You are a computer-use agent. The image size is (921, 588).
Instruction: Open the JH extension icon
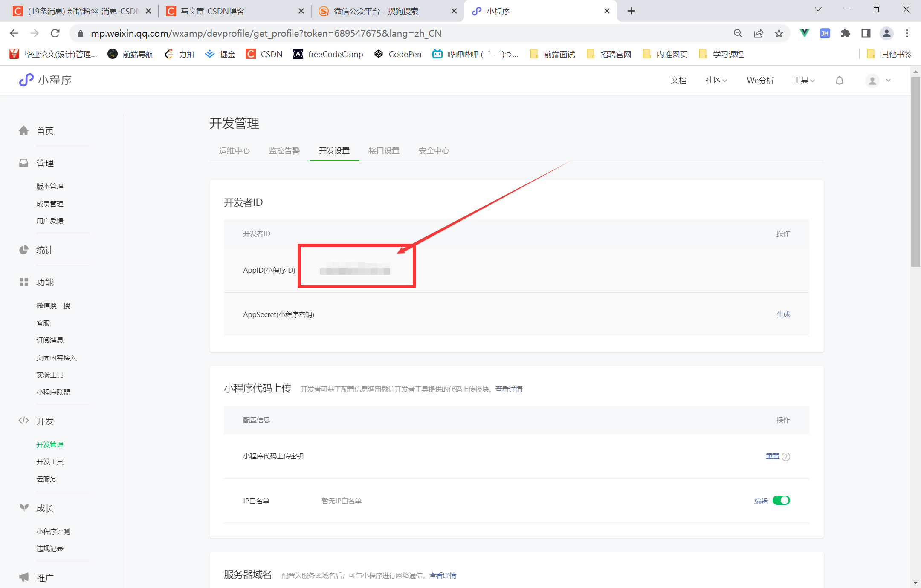pyautogui.click(x=825, y=33)
